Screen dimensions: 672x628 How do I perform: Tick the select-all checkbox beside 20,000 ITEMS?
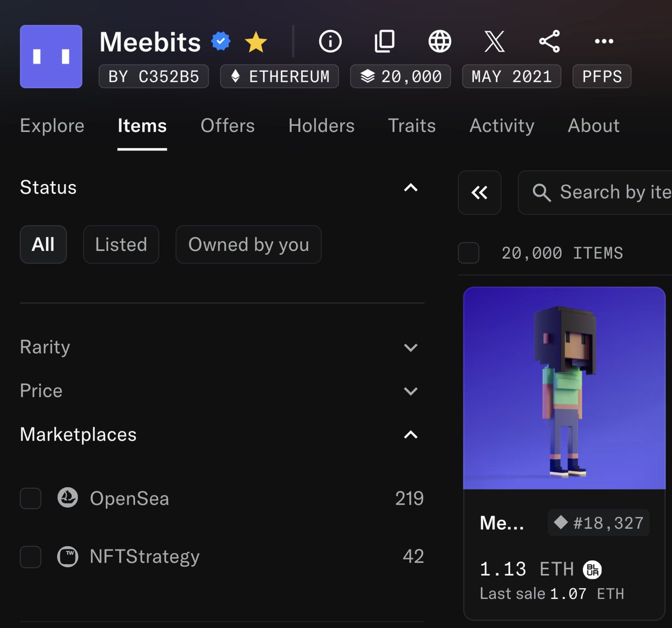click(x=469, y=253)
